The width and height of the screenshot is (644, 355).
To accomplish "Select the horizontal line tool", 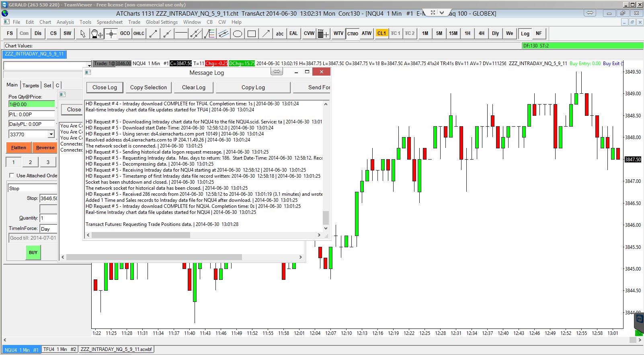I will 181,33.
